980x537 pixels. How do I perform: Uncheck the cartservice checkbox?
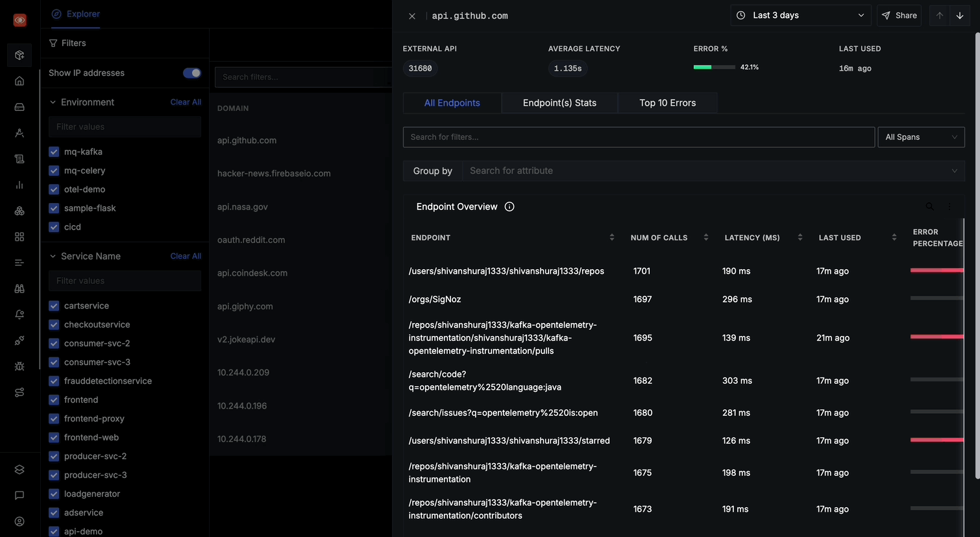(x=54, y=306)
